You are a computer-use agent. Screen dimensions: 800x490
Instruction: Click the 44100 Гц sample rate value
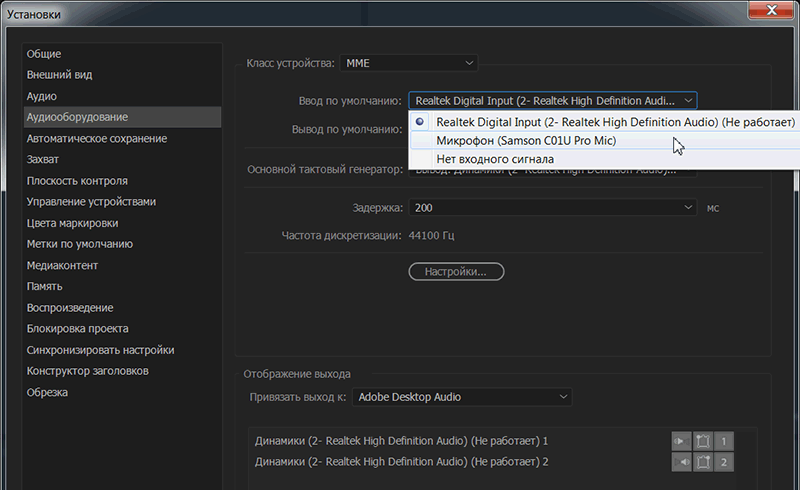431,235
